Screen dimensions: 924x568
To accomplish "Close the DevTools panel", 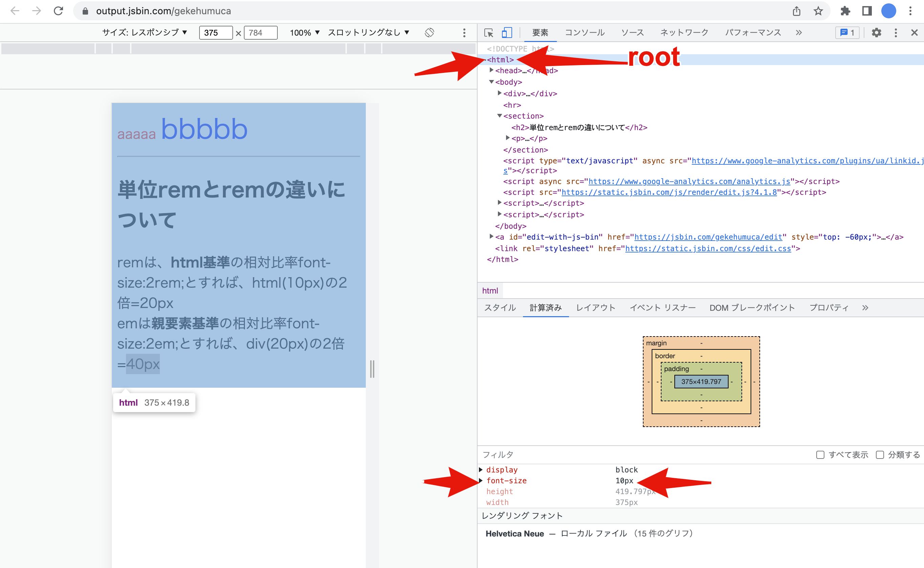I will point(915,33).
